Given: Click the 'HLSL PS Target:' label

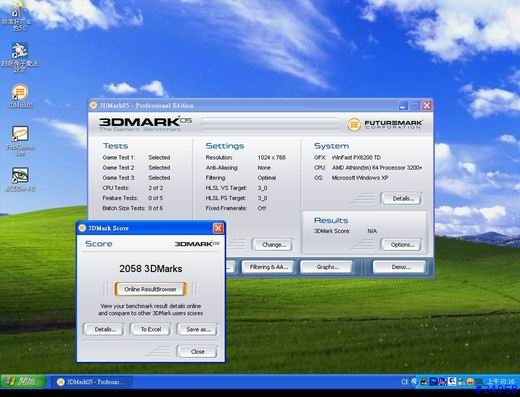Looking at the screenshot, I should (x=226, y=198).
